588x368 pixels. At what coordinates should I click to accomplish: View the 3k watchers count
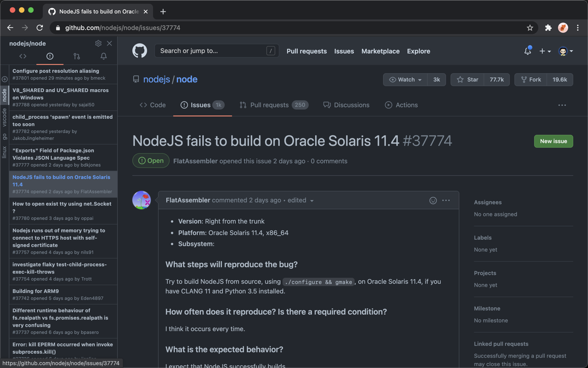coord(436,80)
